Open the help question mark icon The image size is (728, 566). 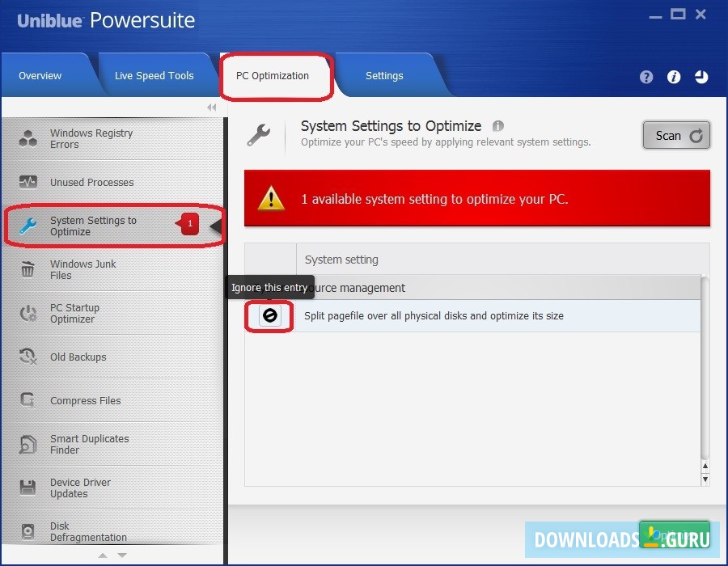tap(645, 77)
